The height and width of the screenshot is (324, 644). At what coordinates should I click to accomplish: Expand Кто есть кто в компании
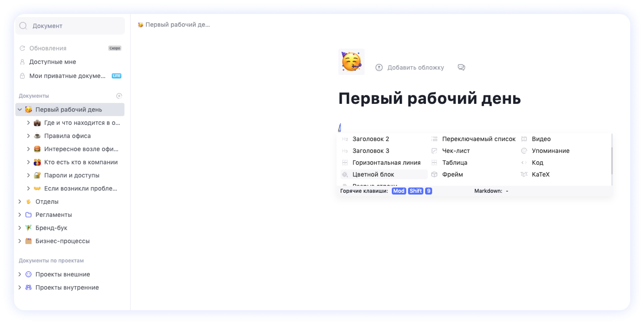[x=28, y=162]
